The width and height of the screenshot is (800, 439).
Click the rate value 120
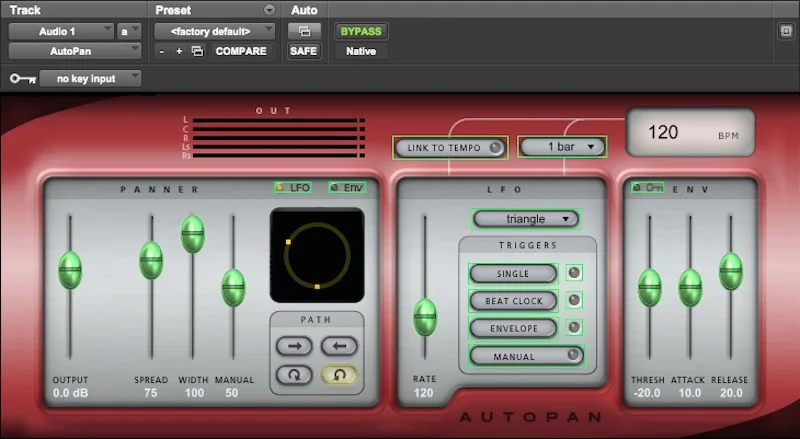point(423,393)
